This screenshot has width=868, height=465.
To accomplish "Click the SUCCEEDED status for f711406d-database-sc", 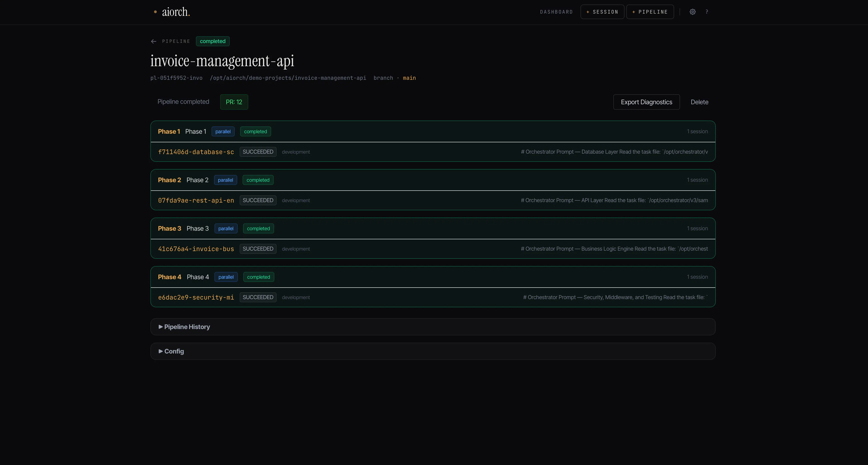I will 258,152.
